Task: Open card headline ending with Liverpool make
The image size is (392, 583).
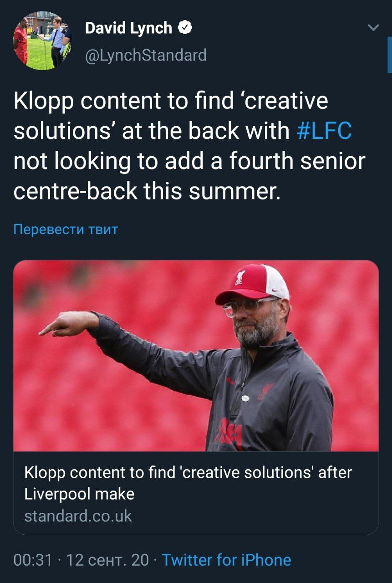Action: coord(188,483)
